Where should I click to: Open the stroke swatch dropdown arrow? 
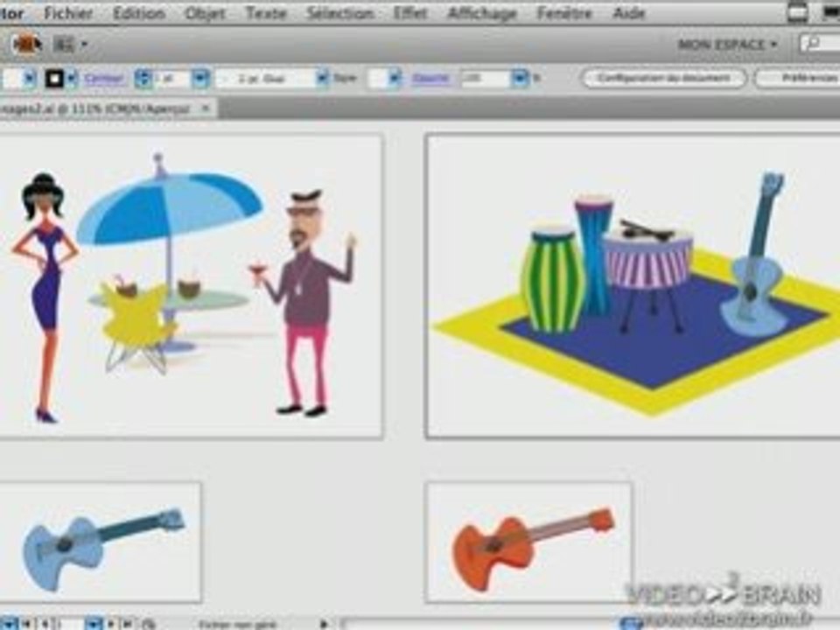click(72, 79)
